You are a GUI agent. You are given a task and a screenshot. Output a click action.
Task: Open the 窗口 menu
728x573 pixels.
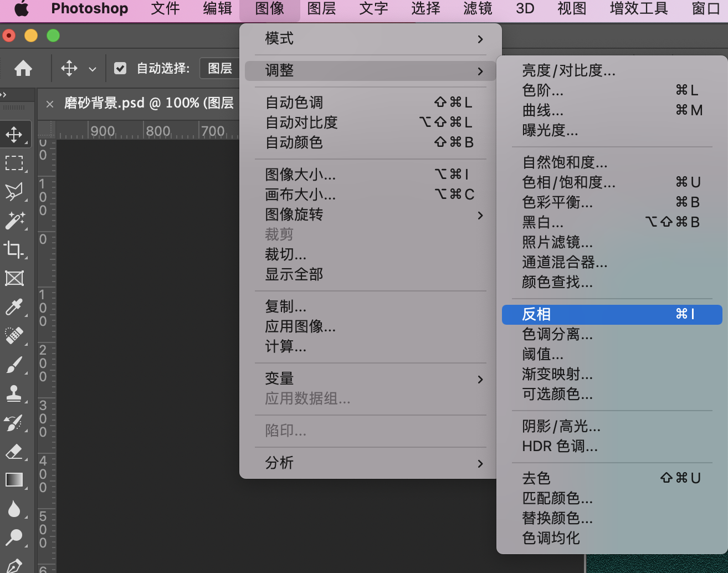pyautogui.click(x=706, y=9)
